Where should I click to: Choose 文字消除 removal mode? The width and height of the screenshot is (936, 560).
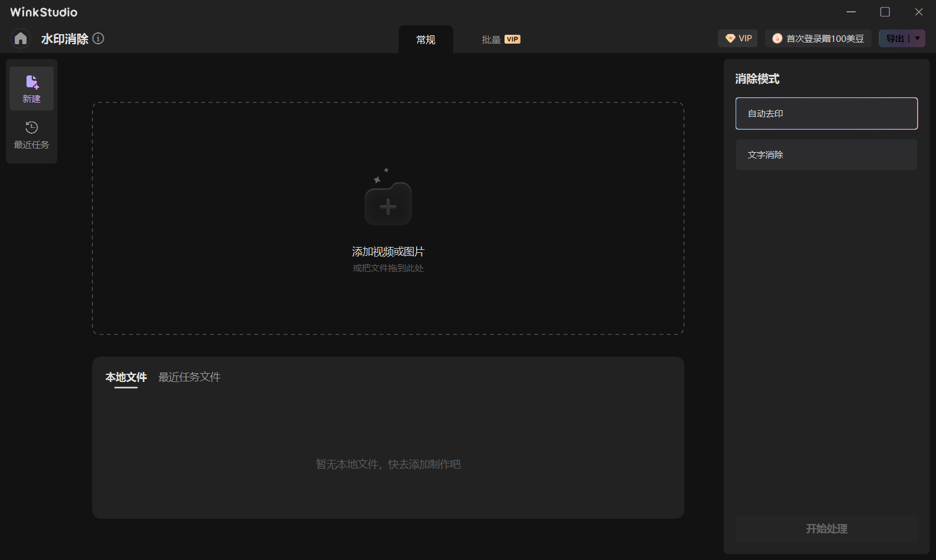pos(826,154)
